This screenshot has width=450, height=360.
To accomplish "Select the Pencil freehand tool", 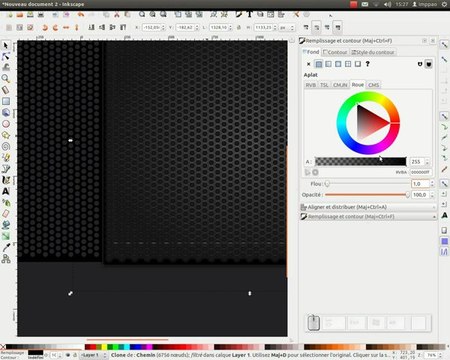I will [6, 157].
